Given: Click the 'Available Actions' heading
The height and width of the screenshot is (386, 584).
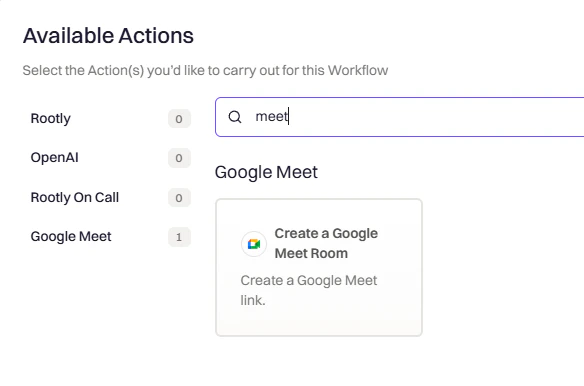Looking at the screenshot, I should 108,36.
